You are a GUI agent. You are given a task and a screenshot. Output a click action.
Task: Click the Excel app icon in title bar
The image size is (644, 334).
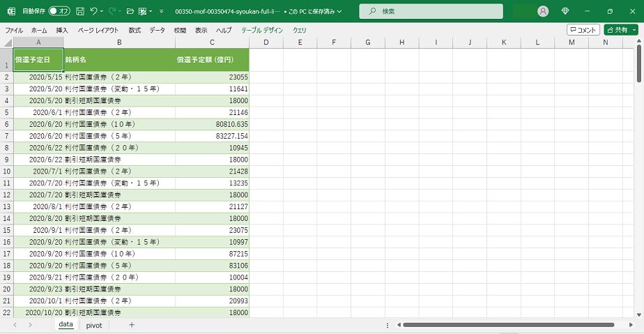click(10, 11)
